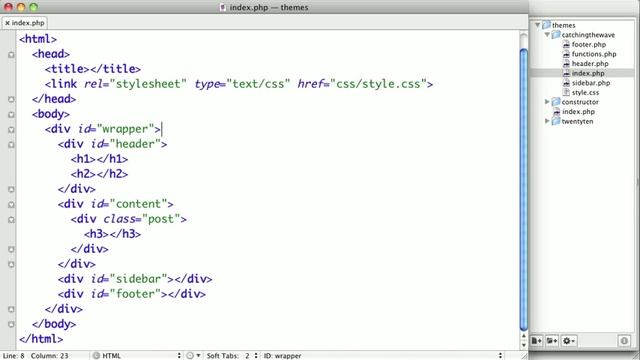Add a new folder in the project drawer
This screenshot has height=360, width=640.
[x=552, y=340]
